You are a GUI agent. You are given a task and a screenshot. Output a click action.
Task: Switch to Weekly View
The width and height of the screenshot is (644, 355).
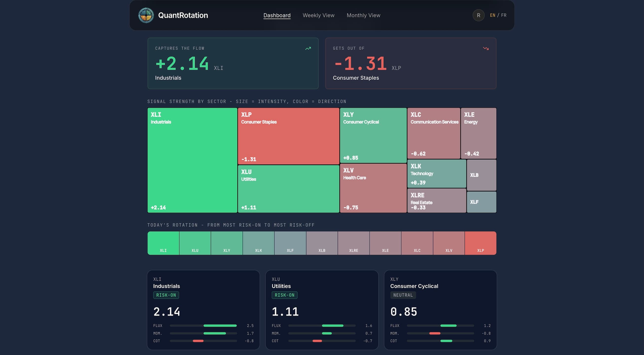click(x=318, y=15)
